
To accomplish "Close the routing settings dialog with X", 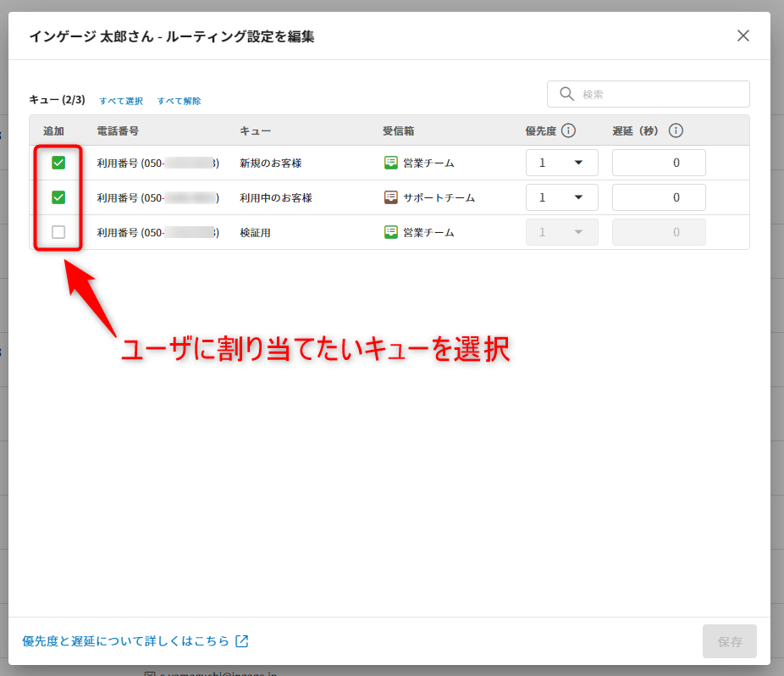I will (x=743, y=36).
